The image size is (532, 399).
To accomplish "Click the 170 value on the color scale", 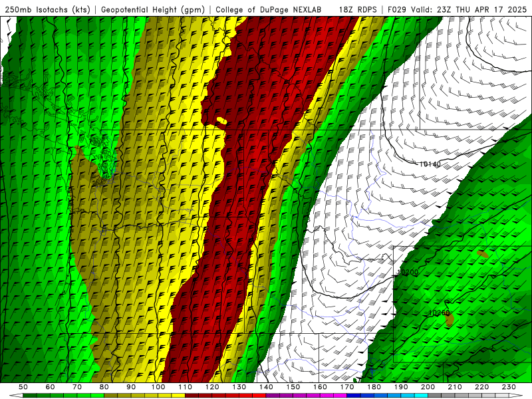I will tap(347, 387).
